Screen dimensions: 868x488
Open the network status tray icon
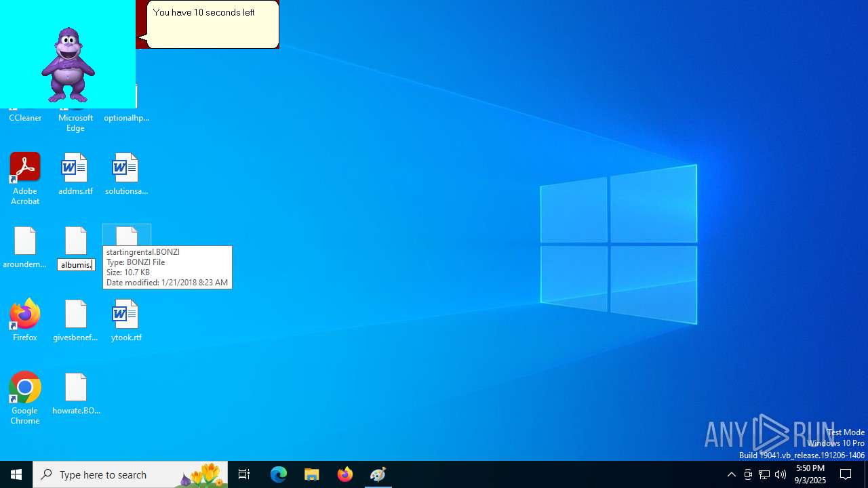[x=764, y=474]
